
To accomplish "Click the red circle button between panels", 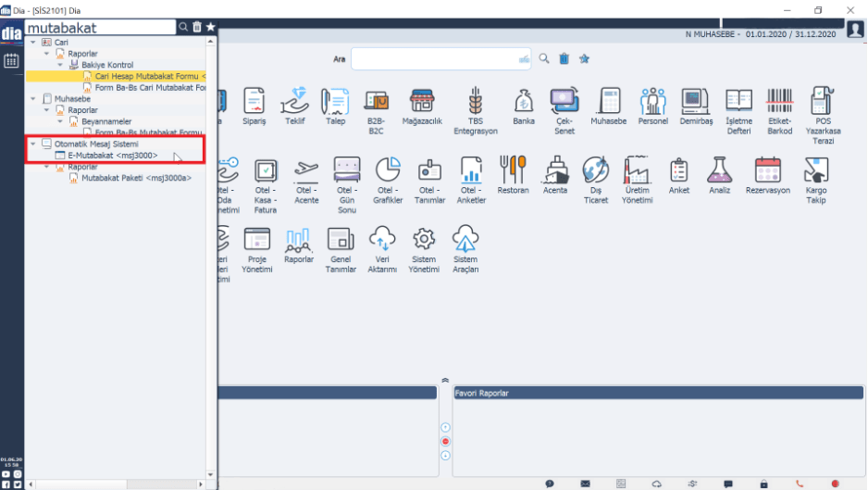I will 445,442.
